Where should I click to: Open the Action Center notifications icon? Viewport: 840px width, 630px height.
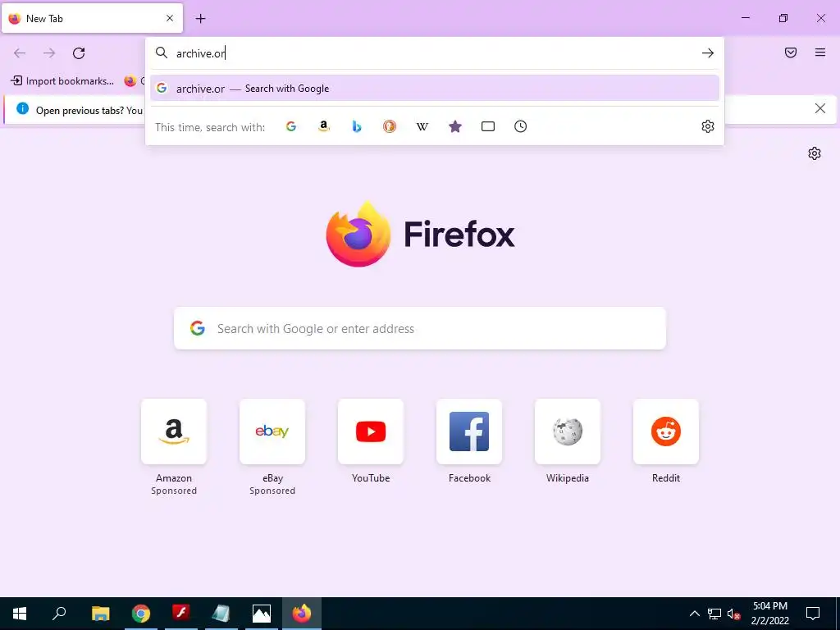[x=813, y=614]
